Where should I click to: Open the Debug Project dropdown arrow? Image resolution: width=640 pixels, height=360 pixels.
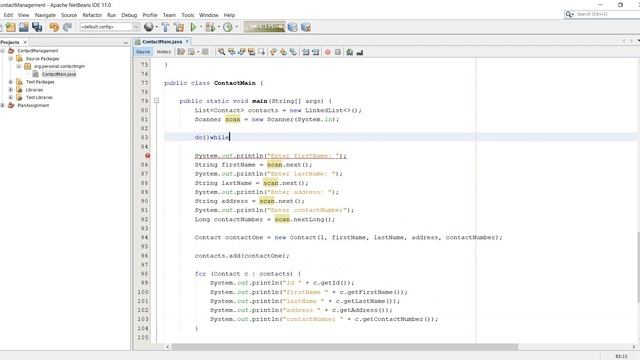click(x=219, y=27)
